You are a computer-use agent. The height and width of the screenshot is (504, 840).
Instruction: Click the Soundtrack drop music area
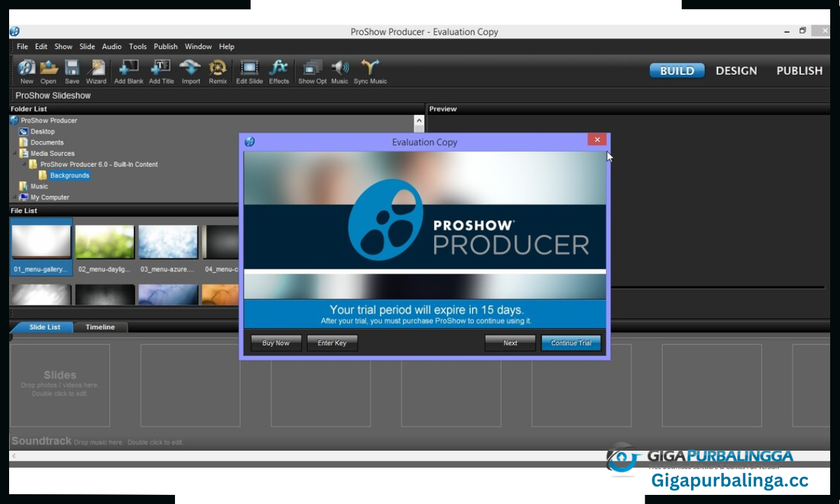[97, 442]
